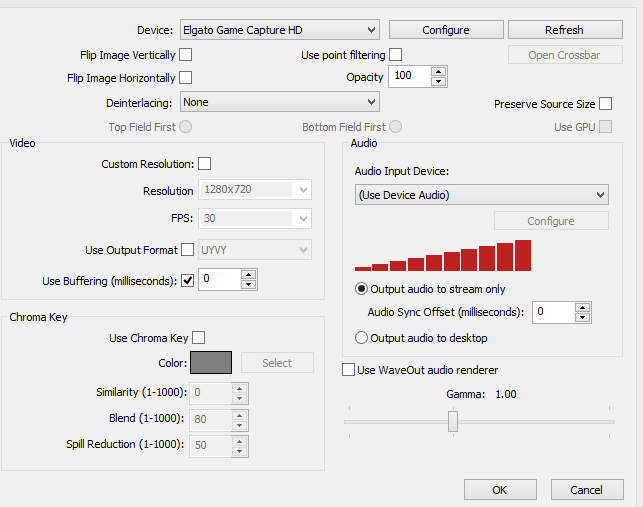
Task: Open the FPS dropdown
Action: pyautogui.click(x=255, y=218)
